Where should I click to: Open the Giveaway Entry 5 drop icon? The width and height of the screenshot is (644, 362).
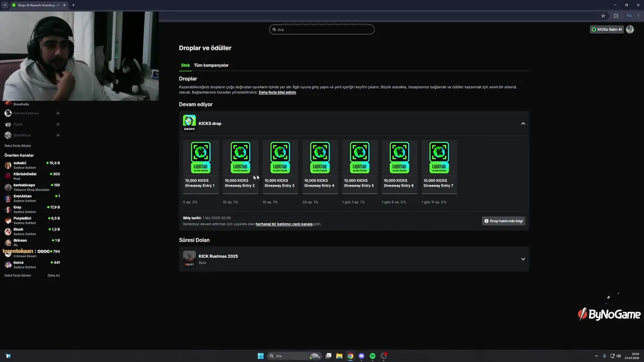pyautogui.click(x=359, y=158)
